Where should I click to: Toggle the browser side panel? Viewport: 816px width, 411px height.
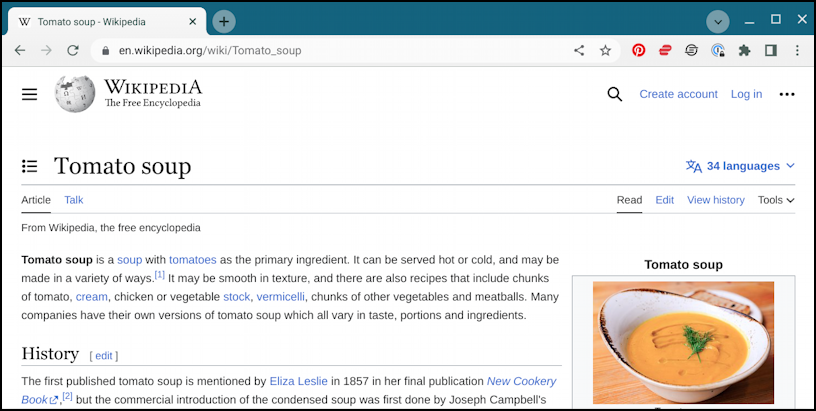(x=771, y=50)
